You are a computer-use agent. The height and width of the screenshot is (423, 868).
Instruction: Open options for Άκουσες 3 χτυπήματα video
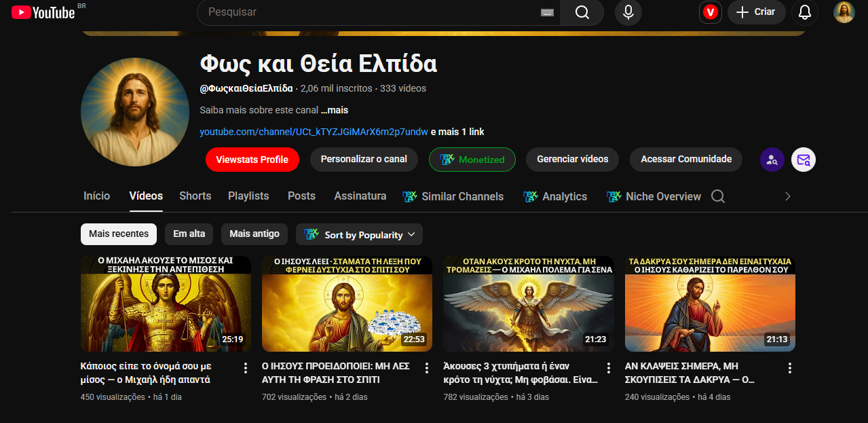click(x=608, y=368)
